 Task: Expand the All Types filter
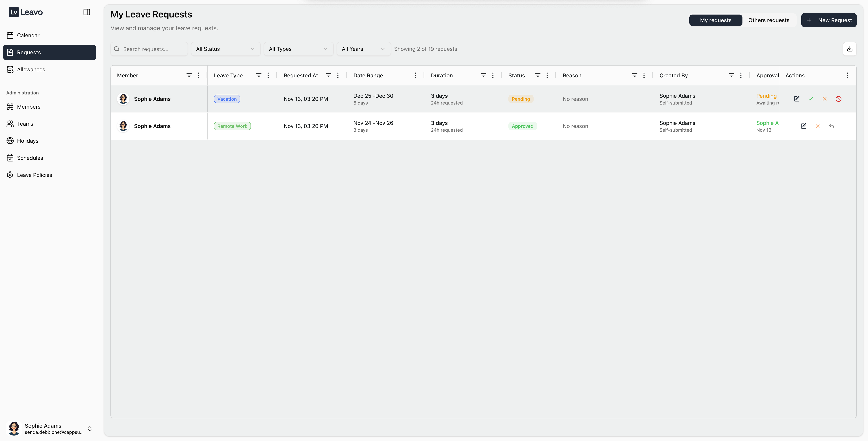[x=298, y=49]
